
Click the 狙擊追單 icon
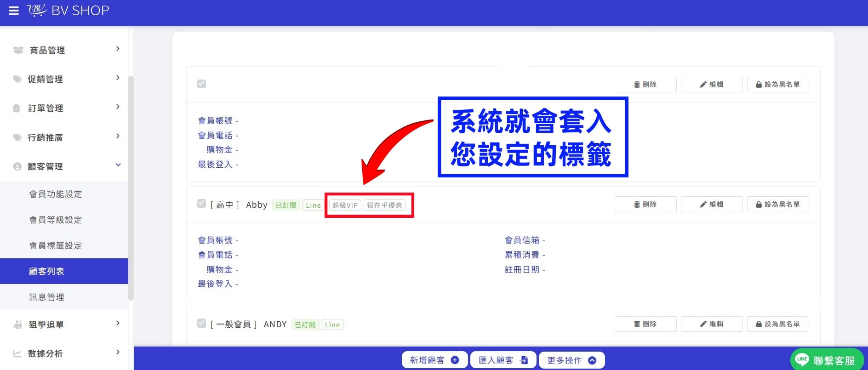pyautogui.click(x=18, y=324)
